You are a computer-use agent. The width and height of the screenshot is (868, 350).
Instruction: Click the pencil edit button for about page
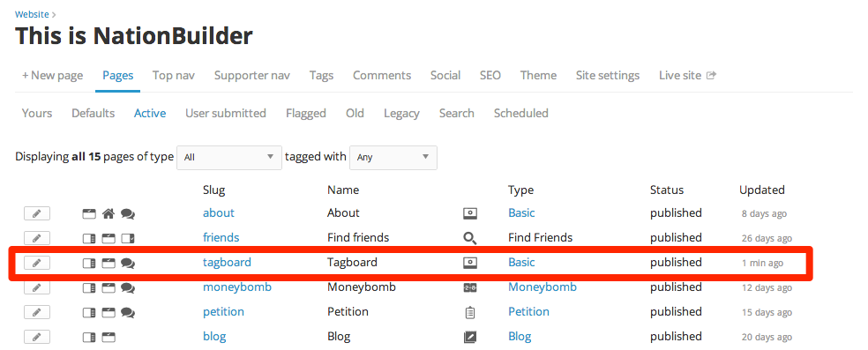pos(36,213)
